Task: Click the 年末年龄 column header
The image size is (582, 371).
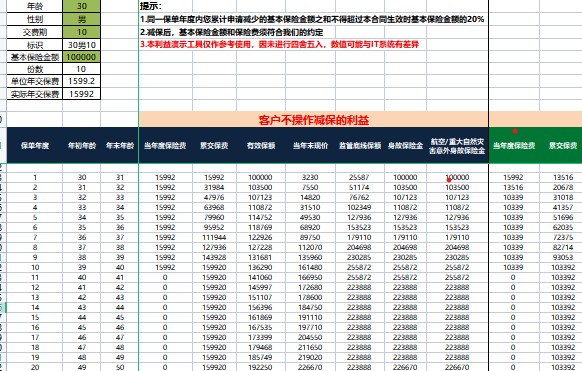Action: 120,145
